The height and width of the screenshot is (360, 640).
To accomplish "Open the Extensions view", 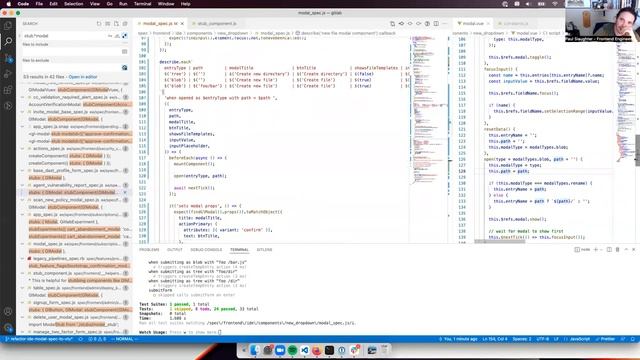I will coord(8,90).
